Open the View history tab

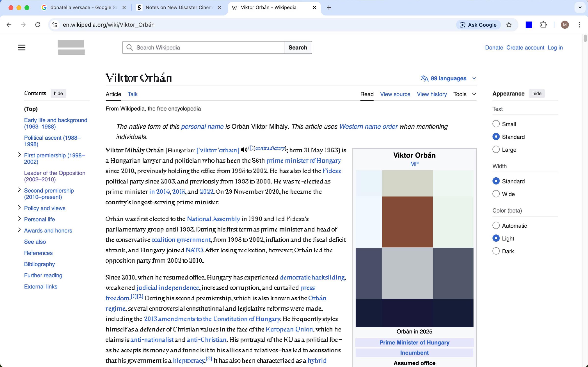[x=432, y=94]
